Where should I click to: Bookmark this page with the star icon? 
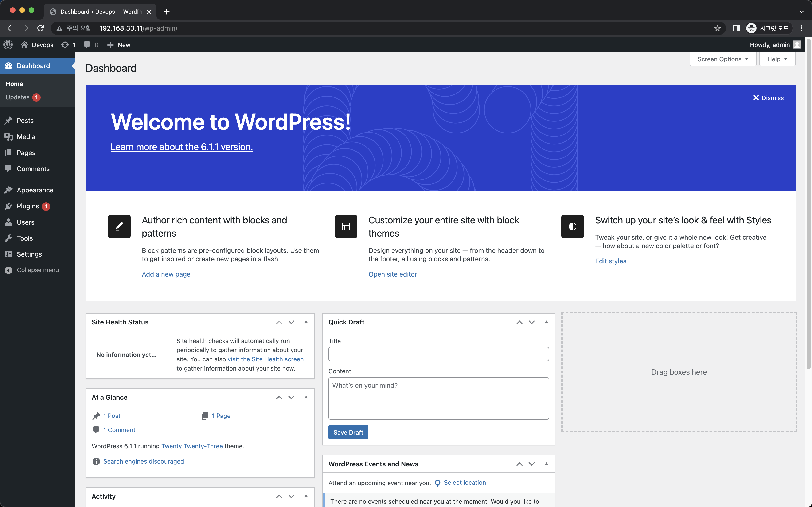click(718, 28)
